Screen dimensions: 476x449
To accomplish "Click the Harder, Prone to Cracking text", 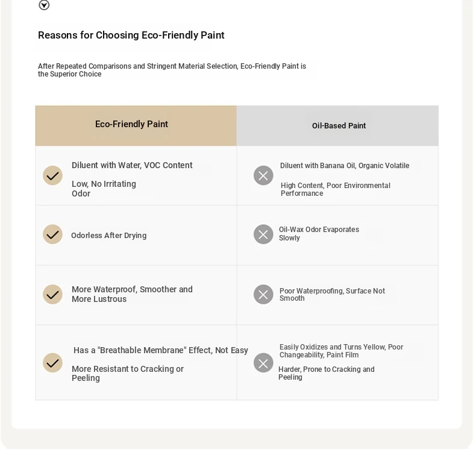I will (327, 373).
